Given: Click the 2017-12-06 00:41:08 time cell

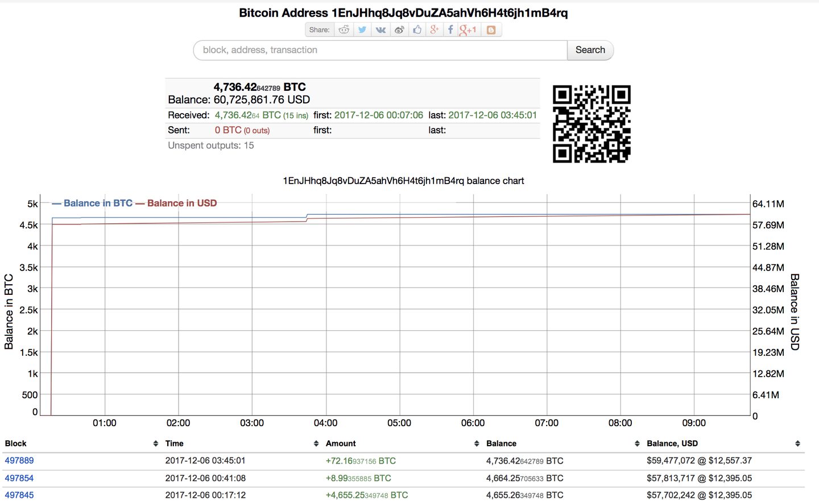Looking at the screenshot, I should 205,478.
